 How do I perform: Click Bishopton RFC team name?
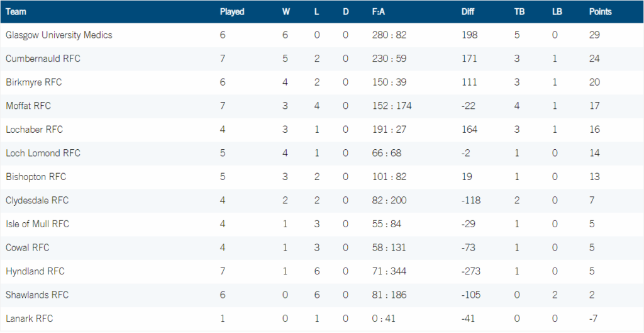click(36, 177)
